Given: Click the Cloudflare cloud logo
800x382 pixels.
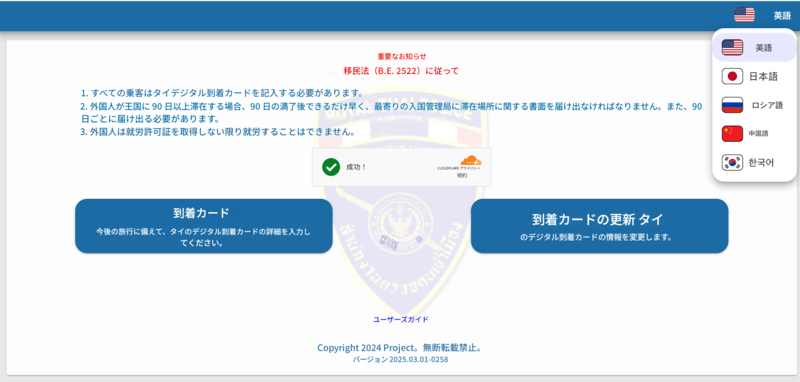Looking at the screenshot, I should [x=470, y=160].
